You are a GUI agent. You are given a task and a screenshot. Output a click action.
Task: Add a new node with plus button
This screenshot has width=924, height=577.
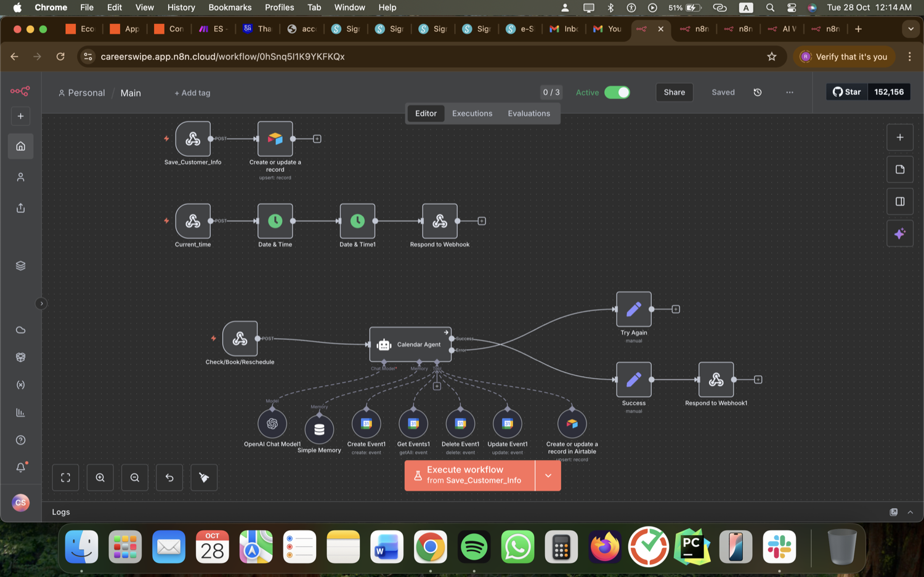coord(900,137)
